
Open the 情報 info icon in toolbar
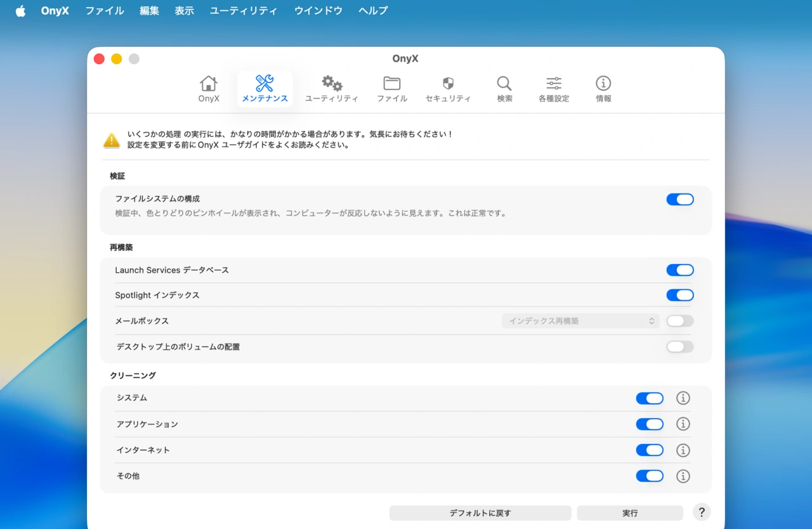[x=603, y=88]
